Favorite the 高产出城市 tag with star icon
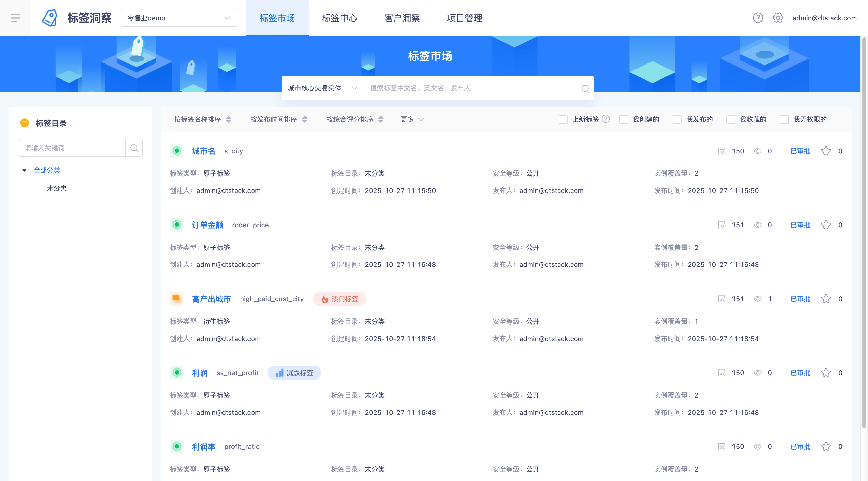This screenshot has width=868, height=481. point(826,299)
